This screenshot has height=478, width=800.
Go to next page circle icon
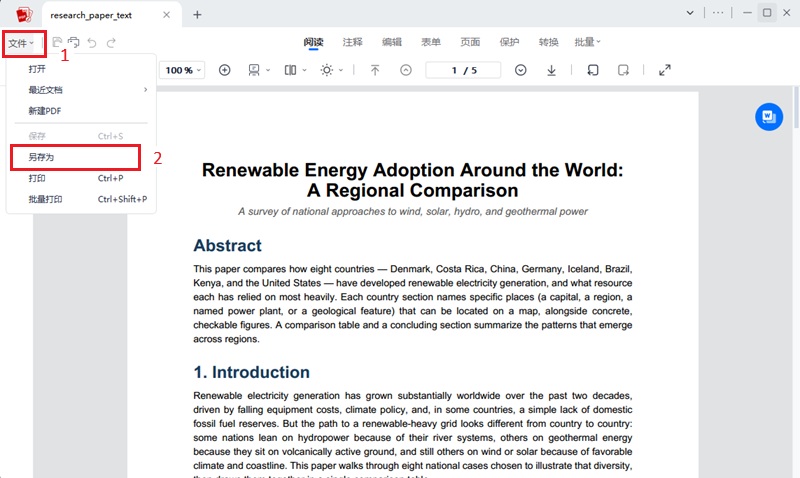520,70
